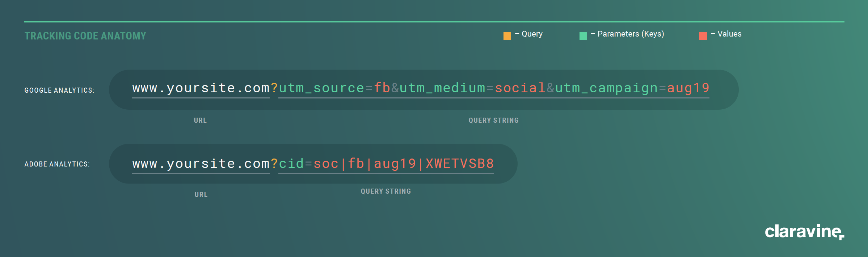Click the 'utm_source' parameter text

coord(321,88)
